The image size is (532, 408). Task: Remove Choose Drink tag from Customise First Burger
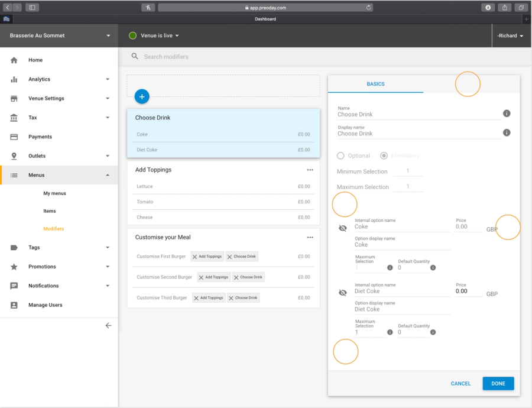coord(230,257)
